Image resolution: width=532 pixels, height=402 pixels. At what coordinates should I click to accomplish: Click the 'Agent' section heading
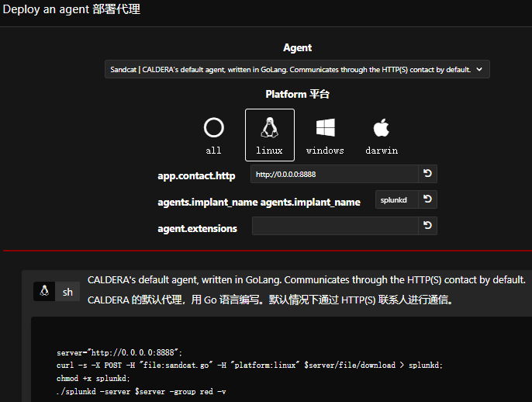tap(298, 47)
